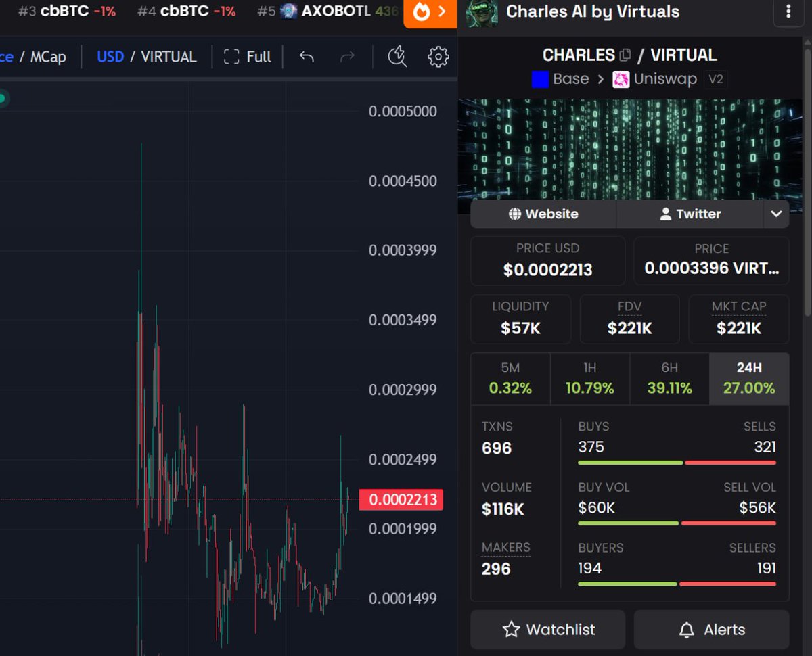Undo the last chart action

[x=307, y=57]
